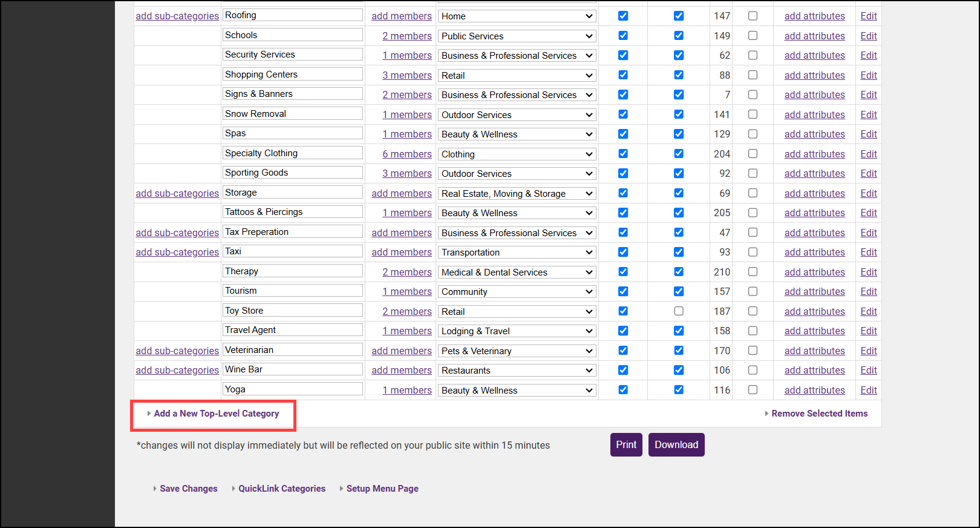Open the Toy Store category dropdown
Viewport: 980px width, 528px height.
tap(517, 312)
